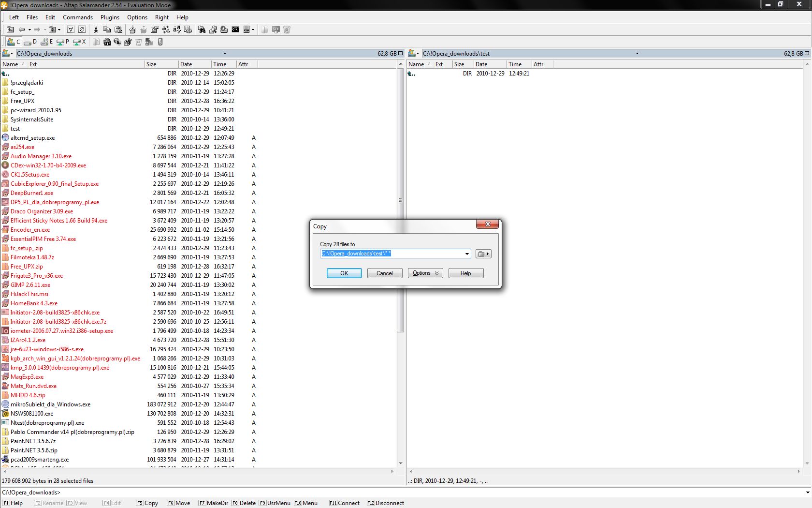Close the Copy dialog
Image resolution: width=812 pixels, height=508 pixels.
(488, 224)
